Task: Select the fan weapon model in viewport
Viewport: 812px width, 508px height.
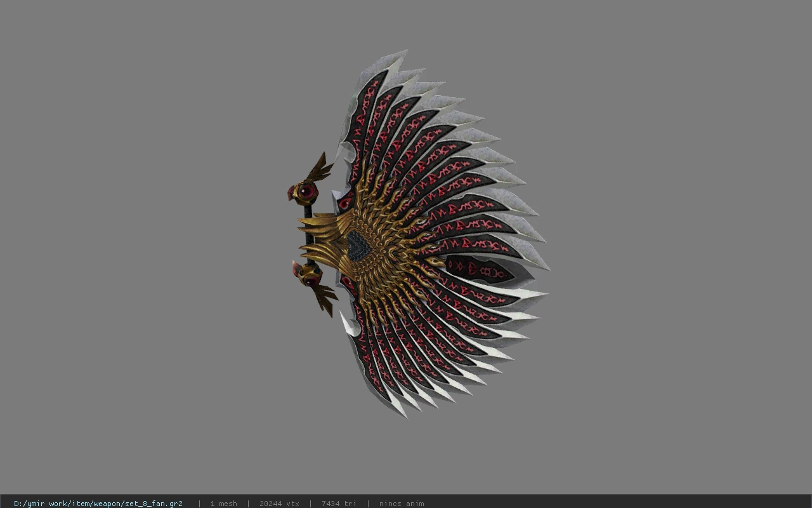Action: pos(419,235)
